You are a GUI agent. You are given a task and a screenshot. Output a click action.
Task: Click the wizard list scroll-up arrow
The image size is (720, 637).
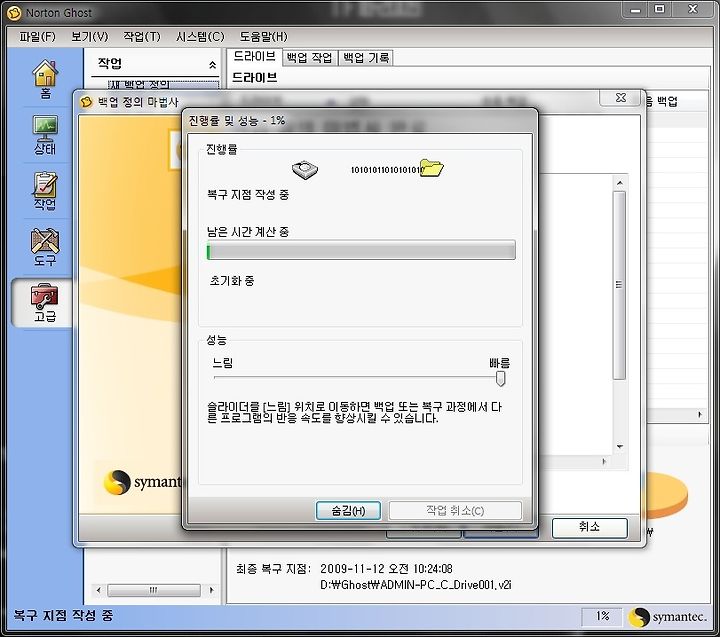coord(619,183)
